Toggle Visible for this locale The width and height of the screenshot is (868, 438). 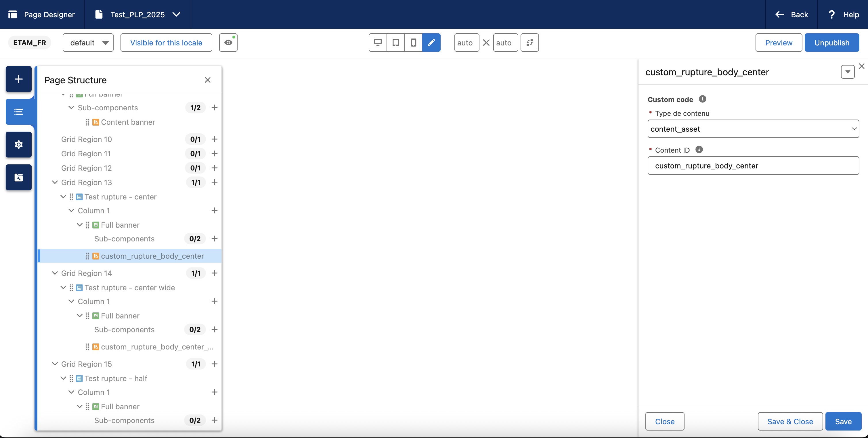pyautogui.click(x=166, y=43)
